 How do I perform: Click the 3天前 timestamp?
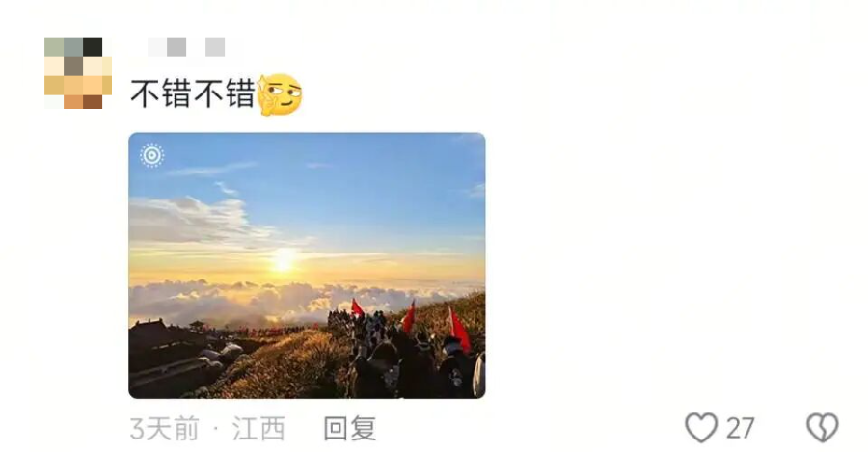(x=164, y=429)
